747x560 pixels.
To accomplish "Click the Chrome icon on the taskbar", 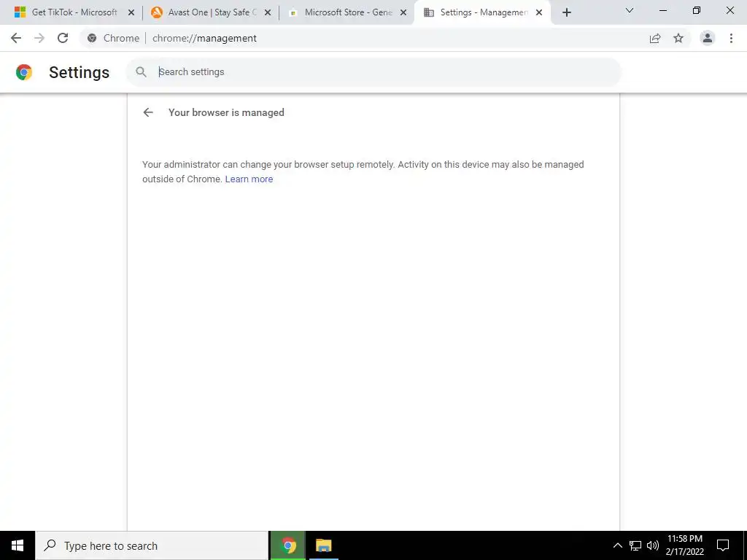I will [287, 545].
